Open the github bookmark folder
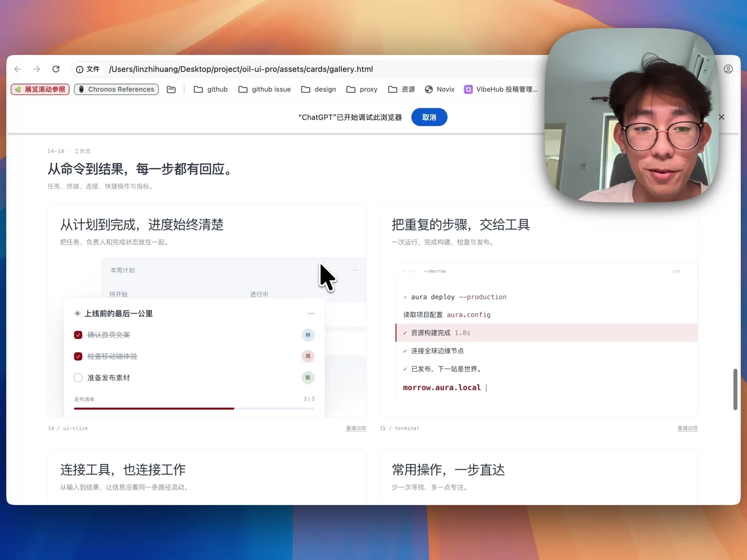 211,89
